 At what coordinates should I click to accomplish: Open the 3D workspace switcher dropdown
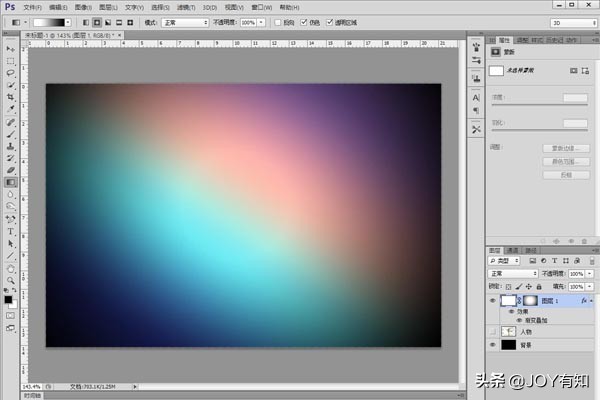(571, 21)
